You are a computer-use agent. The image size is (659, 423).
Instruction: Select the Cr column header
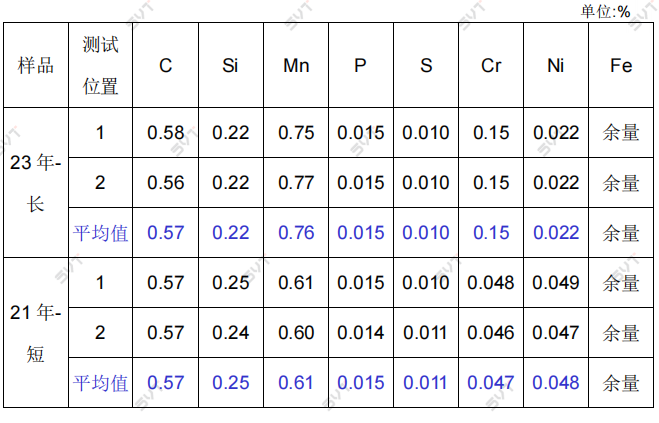tap(491, 66)
